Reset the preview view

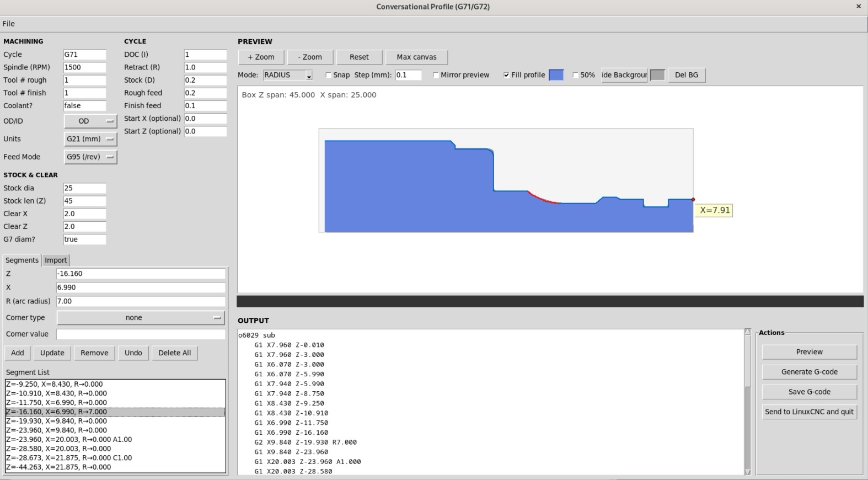(x=359, y=57)
